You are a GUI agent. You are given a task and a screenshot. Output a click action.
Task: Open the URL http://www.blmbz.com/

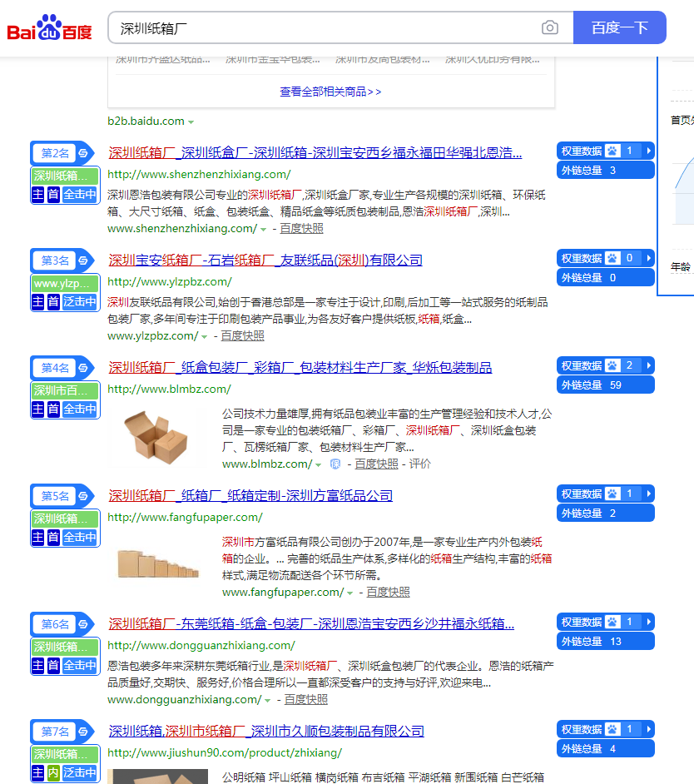(x=169, y=390)
